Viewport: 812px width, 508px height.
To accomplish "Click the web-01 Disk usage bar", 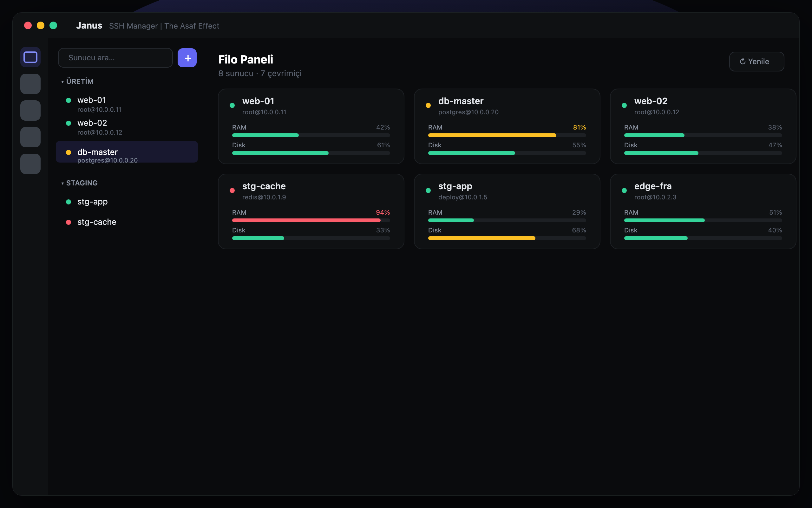I will tap(311, 153).
